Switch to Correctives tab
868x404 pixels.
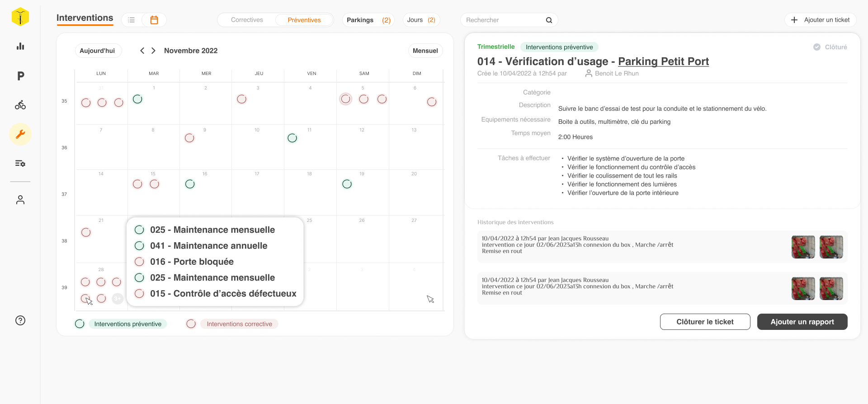pos(247,20)
